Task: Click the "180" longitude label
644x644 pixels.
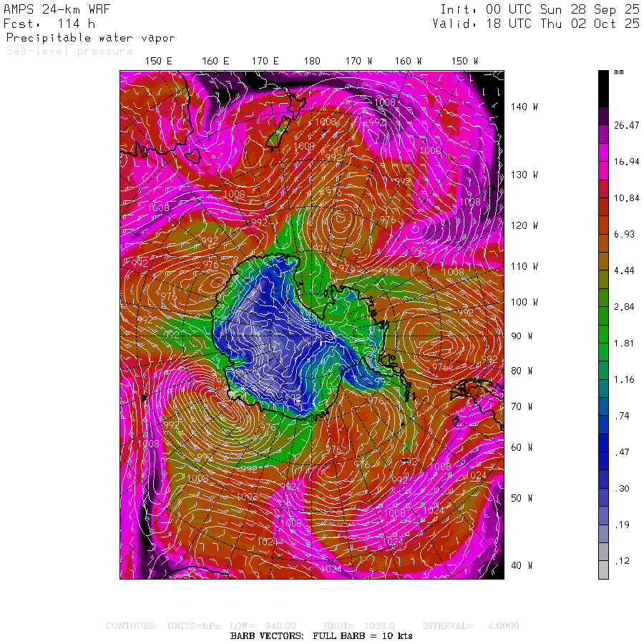Action: tap(312, 62)
